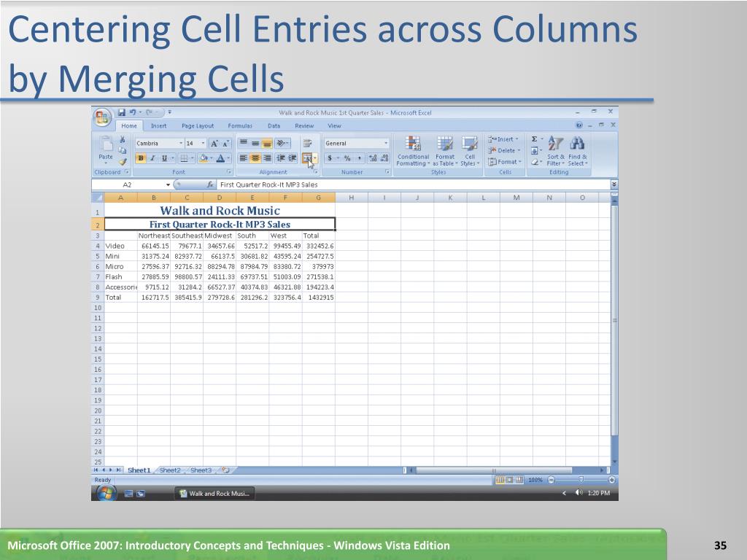Expand the Merge & Center options arrow
The image size is (747, 560).
tap(315, 158)
